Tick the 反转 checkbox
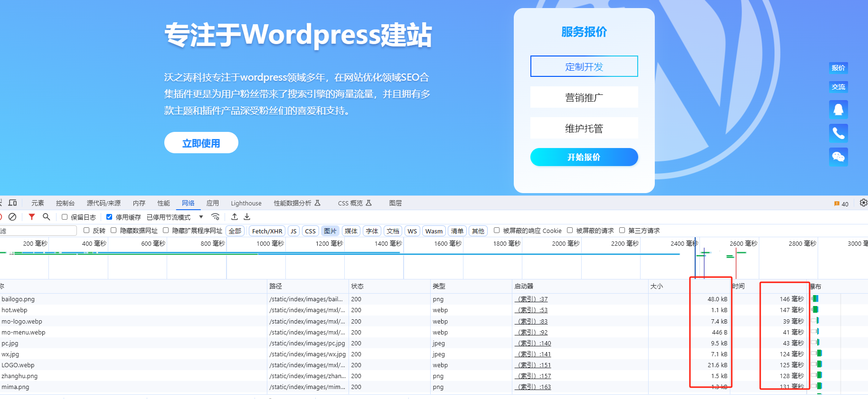This screenshot has width=868, height=399. (x=86, y=230)
